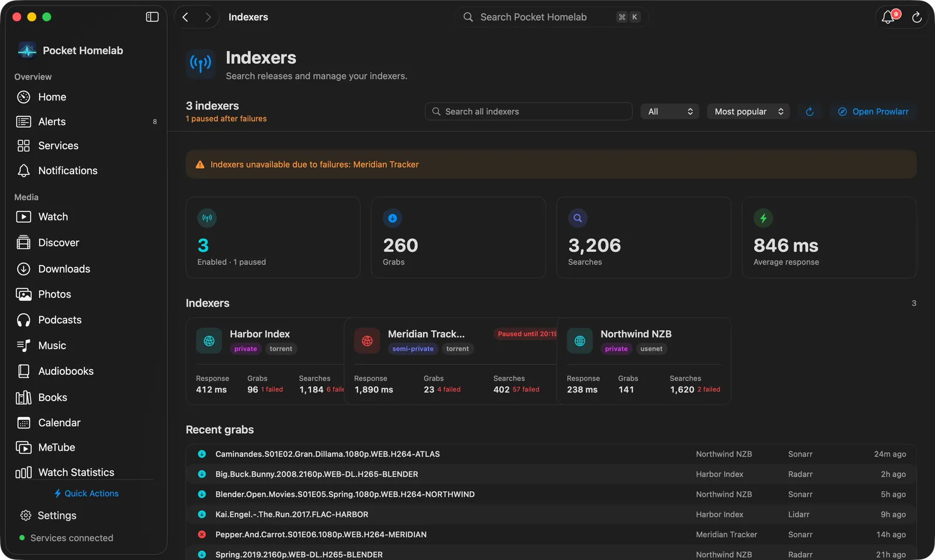Click the Enabled indexers antenna icon
The width and height of the screenshot is (935, 560).
pos(207,218)
